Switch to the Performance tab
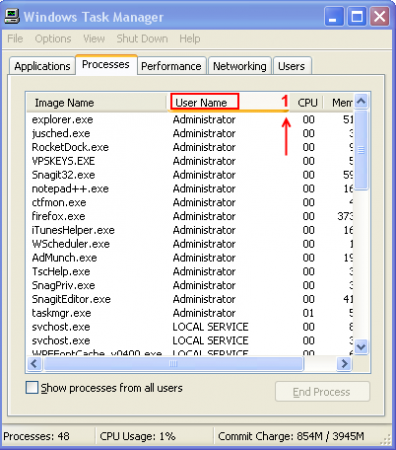The width and height of the screenshot is (396, 450). point(171,66)
